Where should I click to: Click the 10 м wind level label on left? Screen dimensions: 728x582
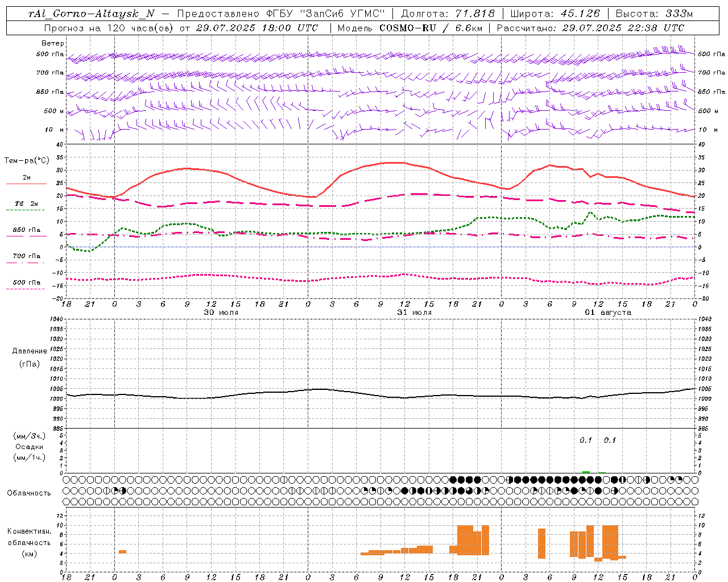54,130
